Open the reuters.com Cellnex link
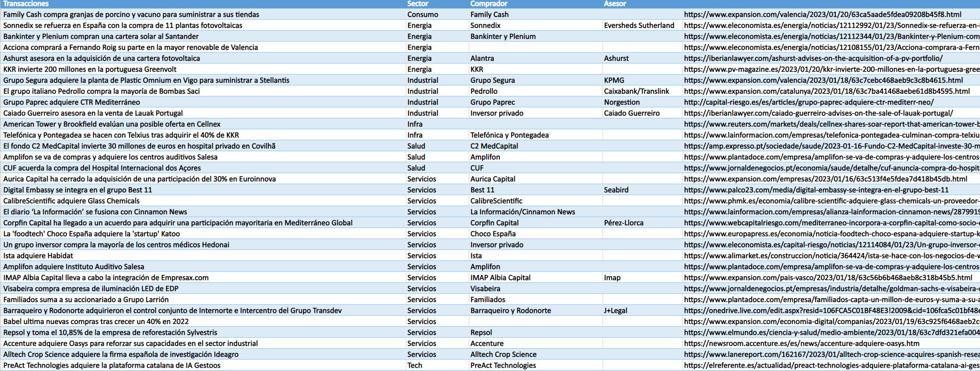980x371 pixels. (x=832, y=124)
